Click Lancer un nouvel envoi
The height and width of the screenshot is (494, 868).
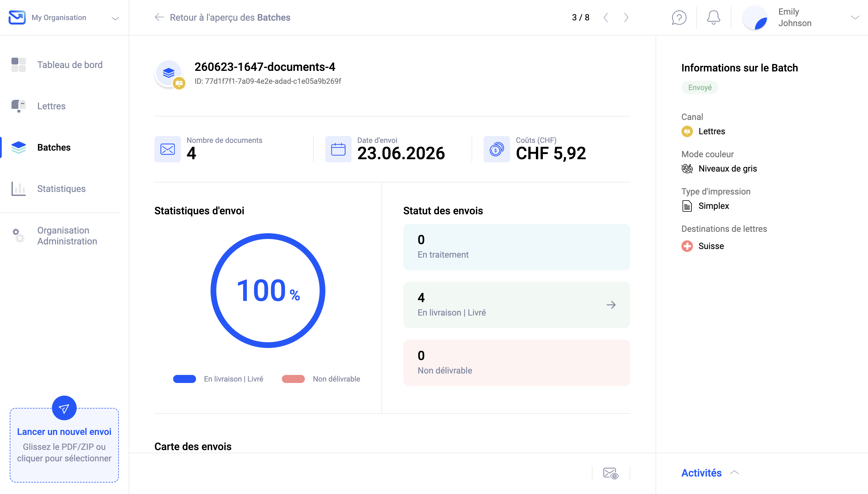tap(64, 431)
